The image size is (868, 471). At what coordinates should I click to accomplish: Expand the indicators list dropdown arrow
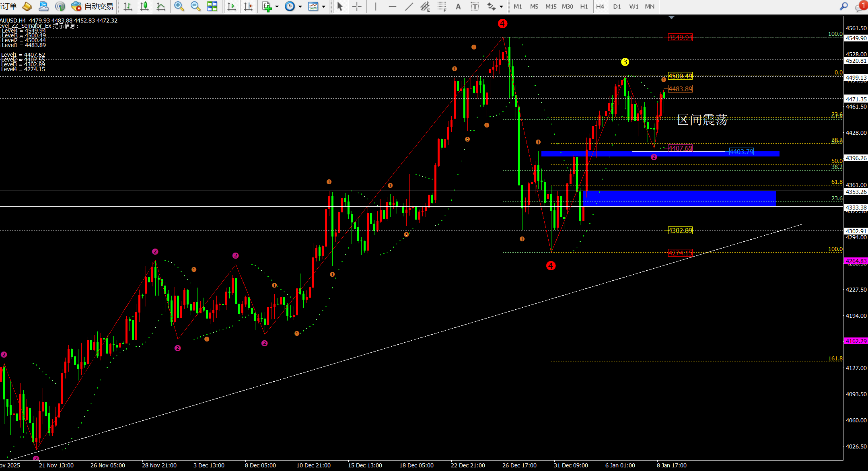[x=277, y=6]
